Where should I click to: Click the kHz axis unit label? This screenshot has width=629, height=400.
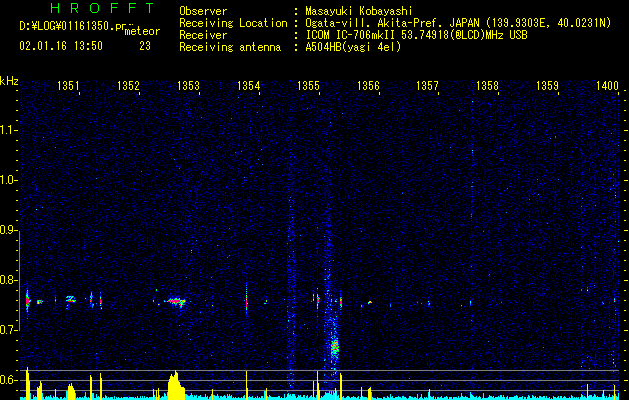(9, 81)
